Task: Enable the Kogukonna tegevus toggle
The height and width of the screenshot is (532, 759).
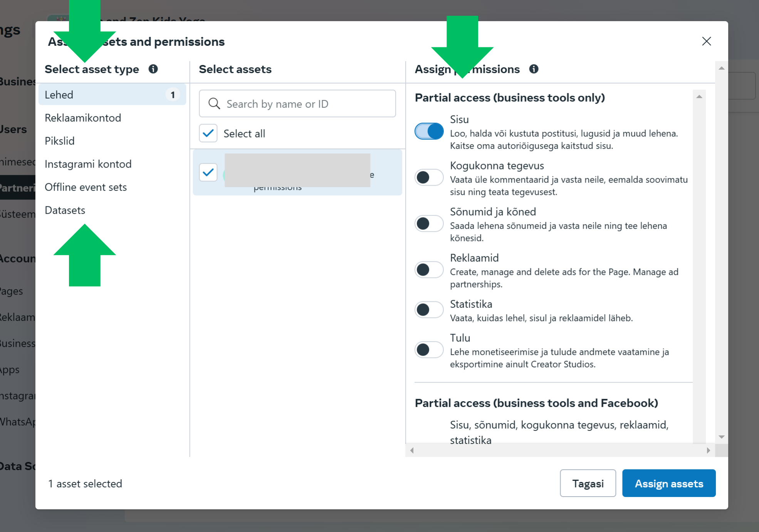Action: click(429, 177)
